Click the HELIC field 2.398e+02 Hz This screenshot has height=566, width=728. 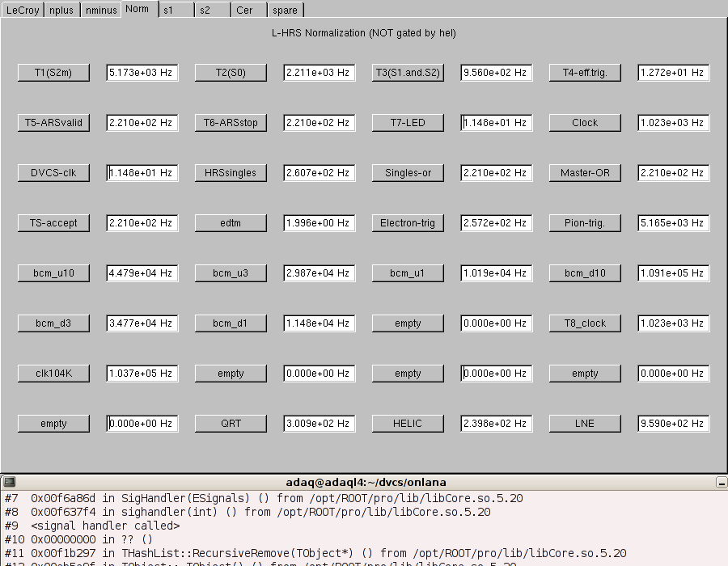click(x=497, y=424)
